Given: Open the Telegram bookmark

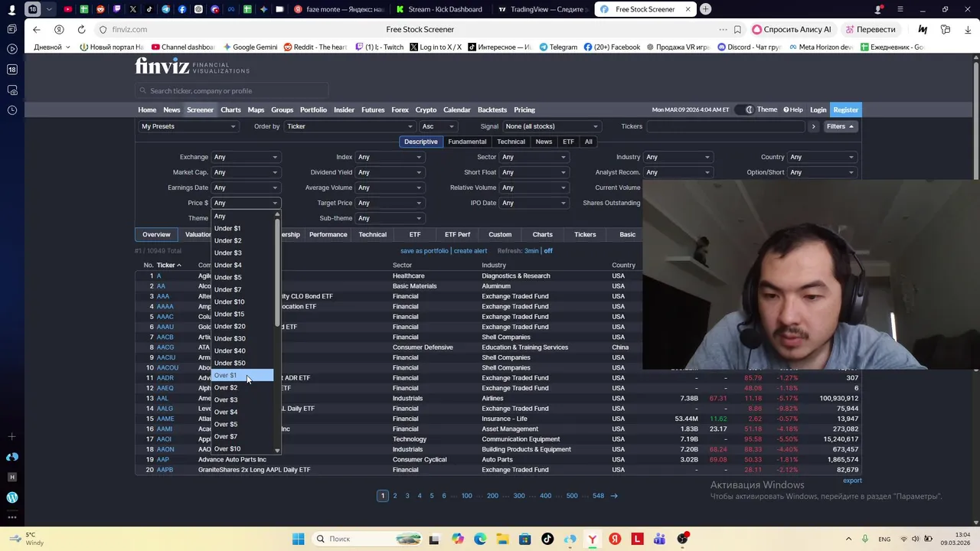Looking at the screenshot, I should coord(558,47).
